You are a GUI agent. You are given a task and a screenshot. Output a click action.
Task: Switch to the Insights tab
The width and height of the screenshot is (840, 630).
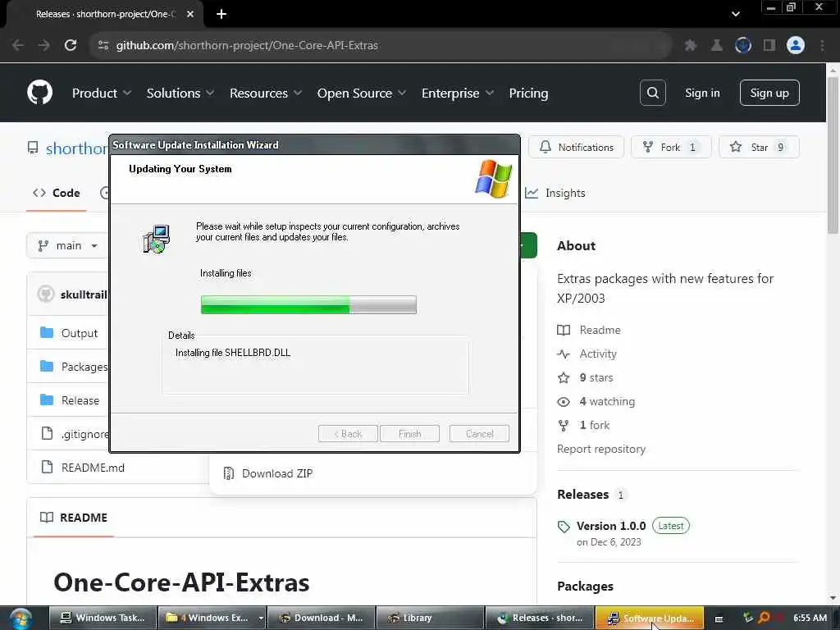[x=555, y=193]
